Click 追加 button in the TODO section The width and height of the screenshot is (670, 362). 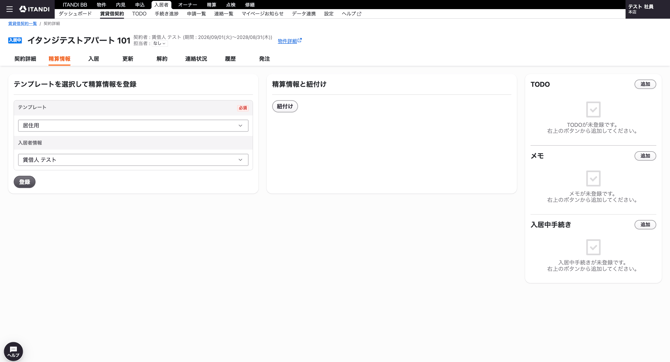pos(645,84)
